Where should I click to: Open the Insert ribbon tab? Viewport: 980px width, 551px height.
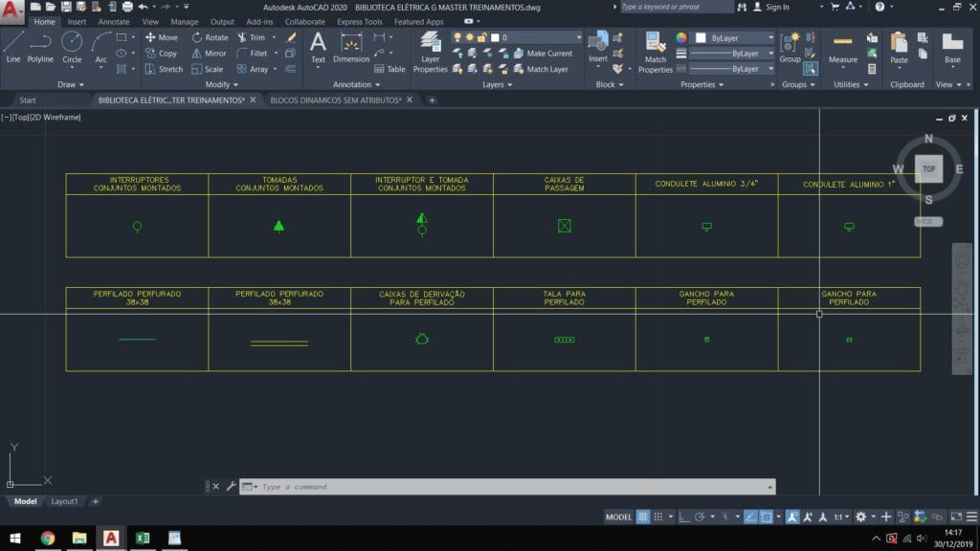[x=77, y=21]
